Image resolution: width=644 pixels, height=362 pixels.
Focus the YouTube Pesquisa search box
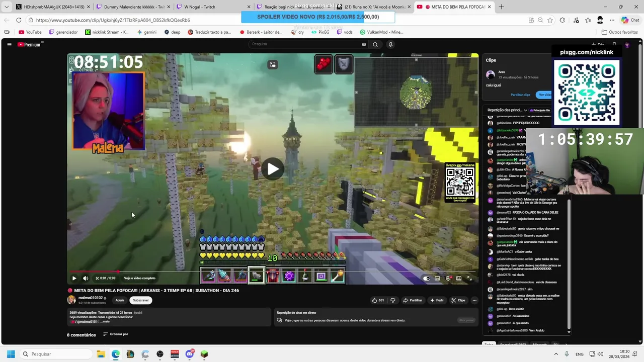[x=307, y=44]
